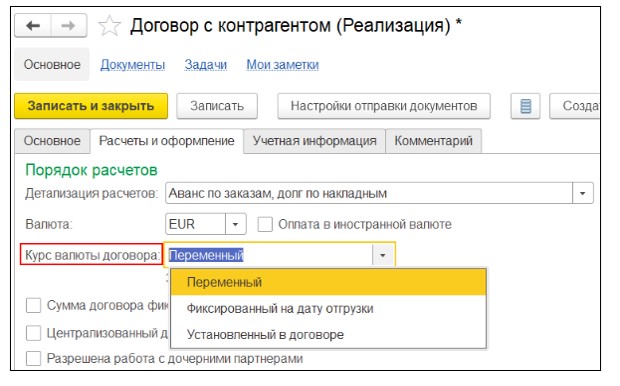620x386 pixels.
Task: Open the Задачи link
Action: tap(206, 64)
